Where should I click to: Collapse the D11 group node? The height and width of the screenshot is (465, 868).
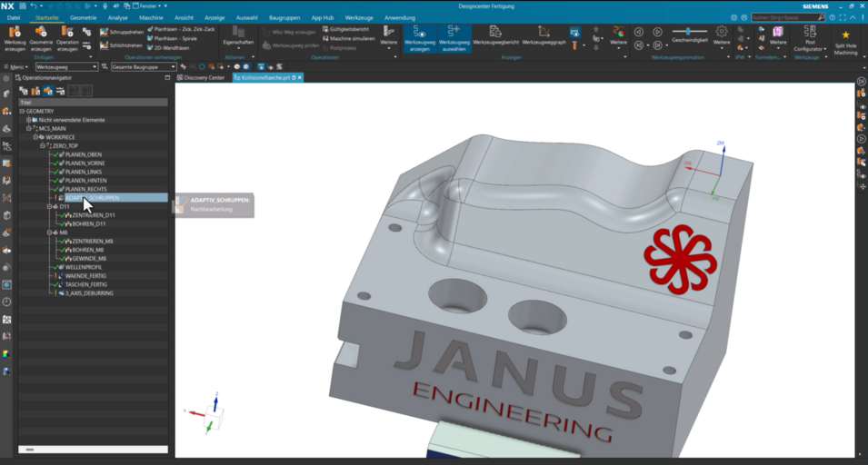click(x=49, y=206)
